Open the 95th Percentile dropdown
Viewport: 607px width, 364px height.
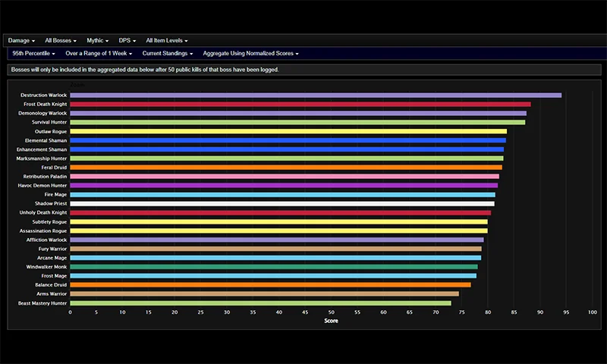coord(33,54)
